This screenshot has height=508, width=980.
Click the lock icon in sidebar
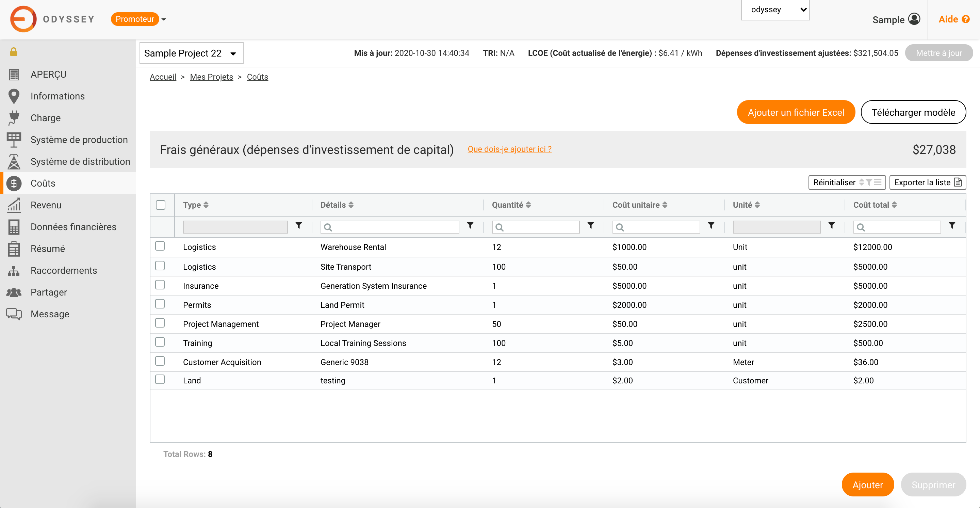(14, 52)
